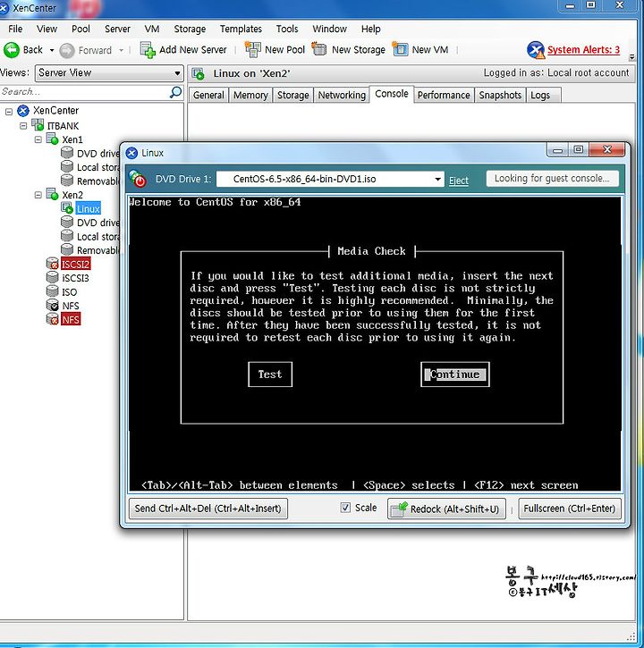Select Removable storage under Xen2
The height and width of the screenshot is (648, 644).
click(97, 250)
